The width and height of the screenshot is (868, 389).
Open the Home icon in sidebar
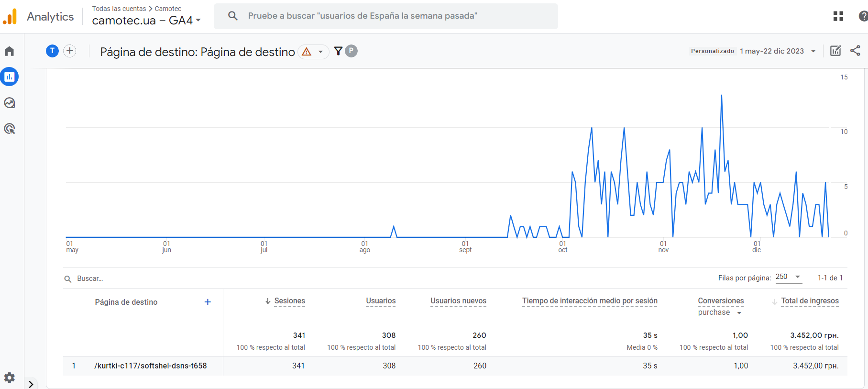click(10, 51)
